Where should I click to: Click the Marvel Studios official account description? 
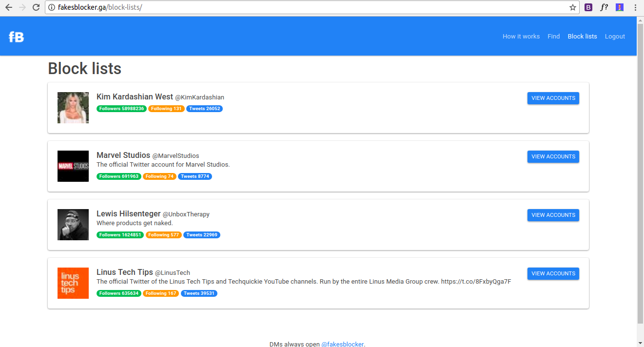click(163, 165)
